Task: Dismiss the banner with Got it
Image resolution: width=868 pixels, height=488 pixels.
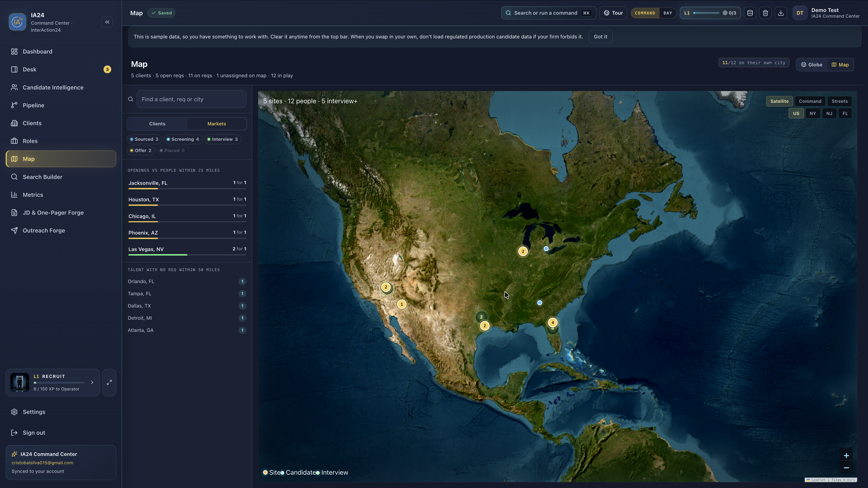Action: pyautogui.click(x=600, y=36)
